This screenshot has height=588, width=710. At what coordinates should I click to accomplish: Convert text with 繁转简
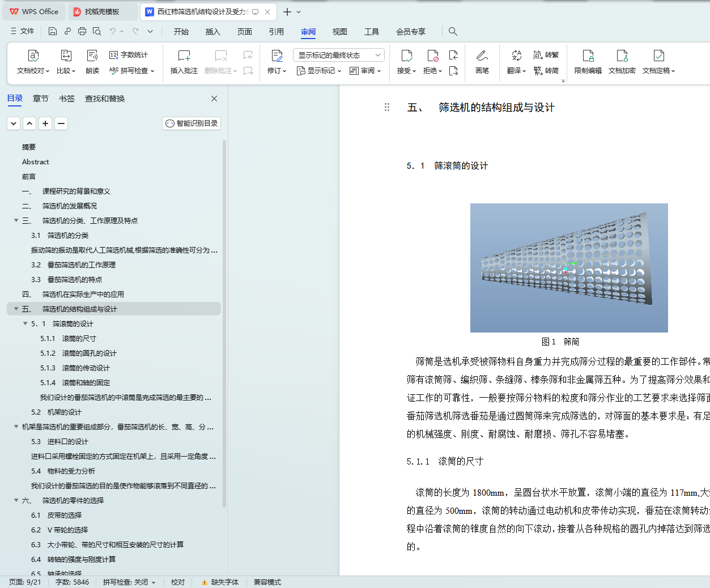(x=546, y=71)
